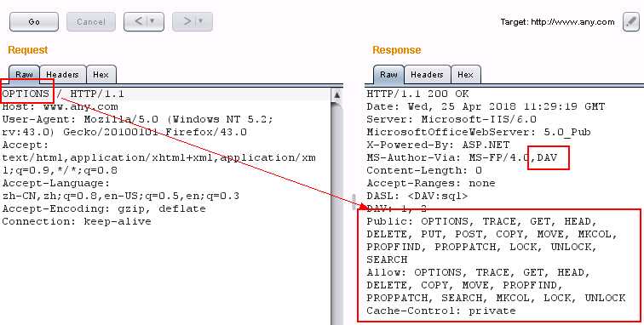Screen dimensions: 644x325
Task: Click the Connection: keep-alive line
Action: [77, 221]
